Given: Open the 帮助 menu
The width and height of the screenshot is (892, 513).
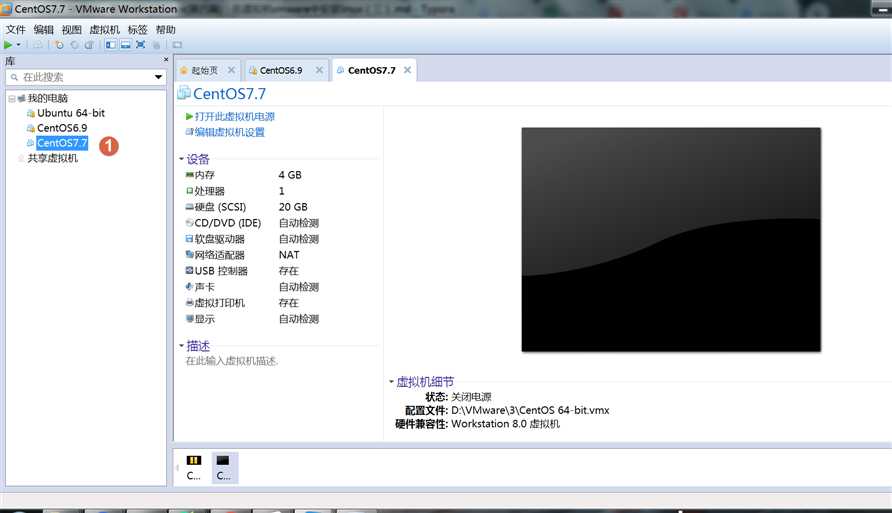Looking at the screenshot, I should (166, 30).
